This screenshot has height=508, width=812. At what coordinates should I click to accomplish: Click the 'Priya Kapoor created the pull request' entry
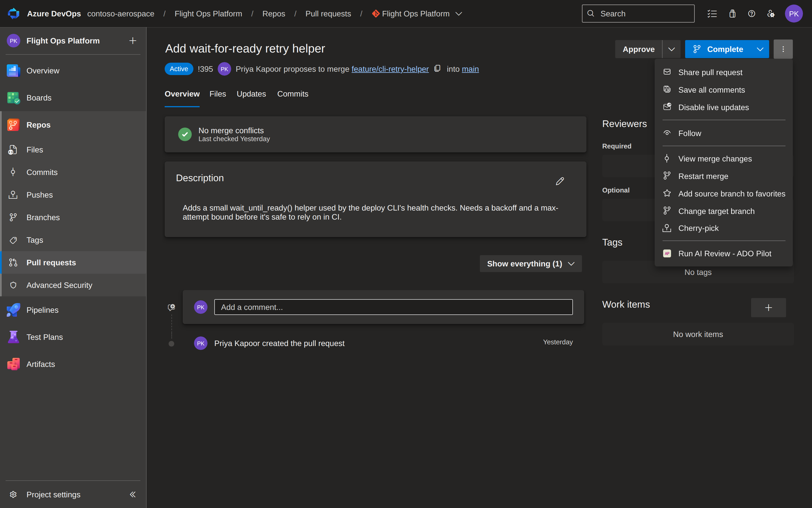point(279,343)
